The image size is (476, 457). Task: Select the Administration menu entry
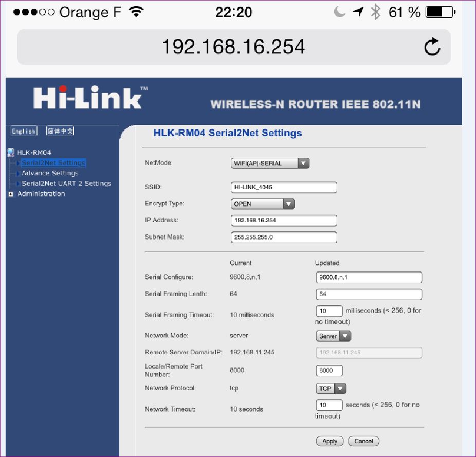click(41, 194)
